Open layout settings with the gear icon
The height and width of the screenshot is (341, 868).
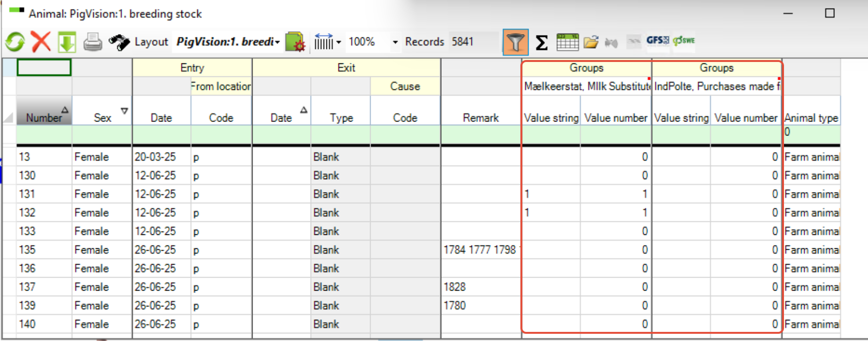pos(295,42)
